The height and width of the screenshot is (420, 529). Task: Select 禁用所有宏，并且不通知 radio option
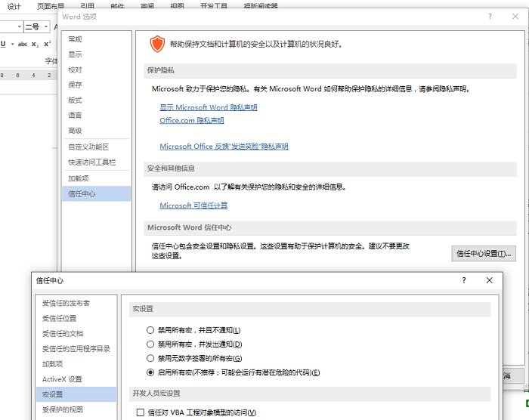pyautogui.click(x=150, y=330)
